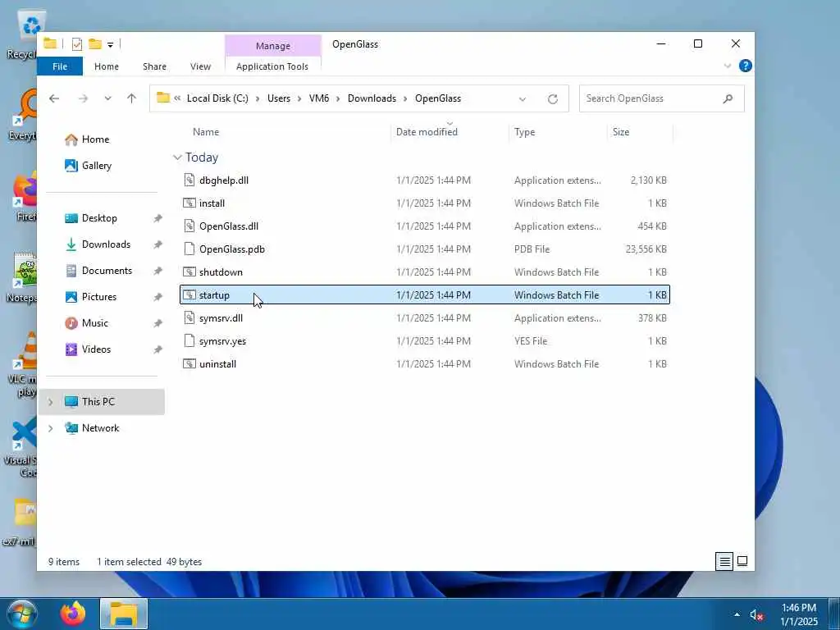Expand This PC tree node

50,402
